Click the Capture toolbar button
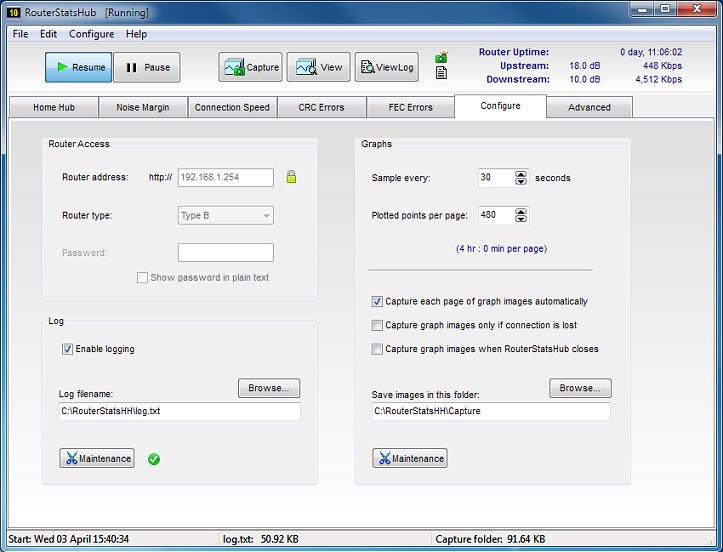723x552 pixels. click(251, 67)
